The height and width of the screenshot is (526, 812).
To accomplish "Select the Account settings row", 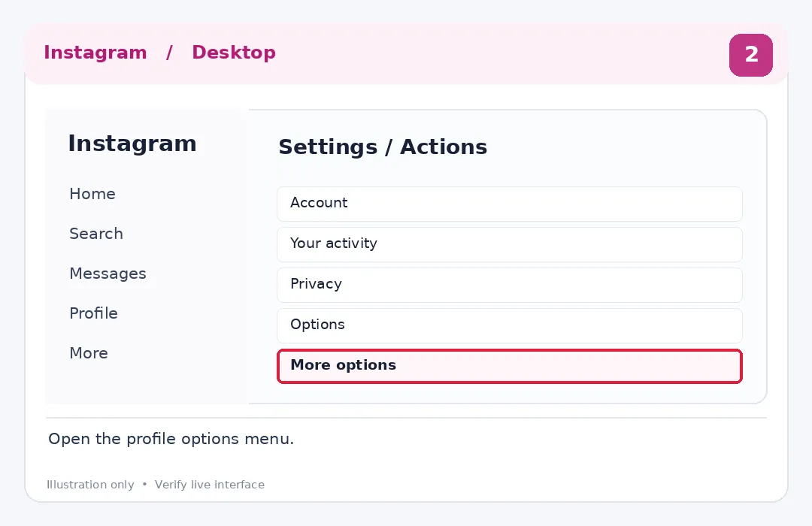I will [x=510, y=204].
